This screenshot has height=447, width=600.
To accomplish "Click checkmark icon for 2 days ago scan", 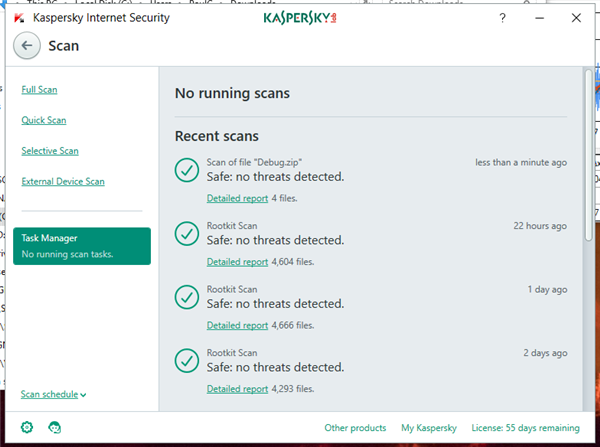I will [187, 361].
